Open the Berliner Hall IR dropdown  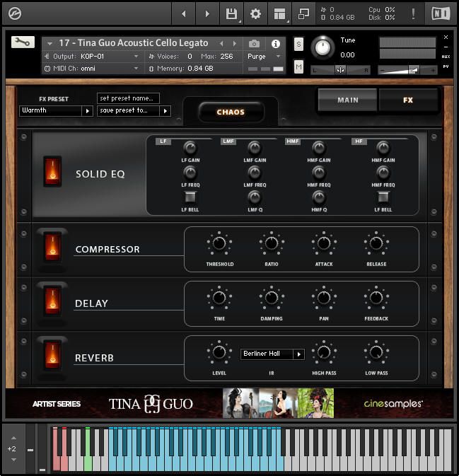pyautogui.click(x=272, y=354)
